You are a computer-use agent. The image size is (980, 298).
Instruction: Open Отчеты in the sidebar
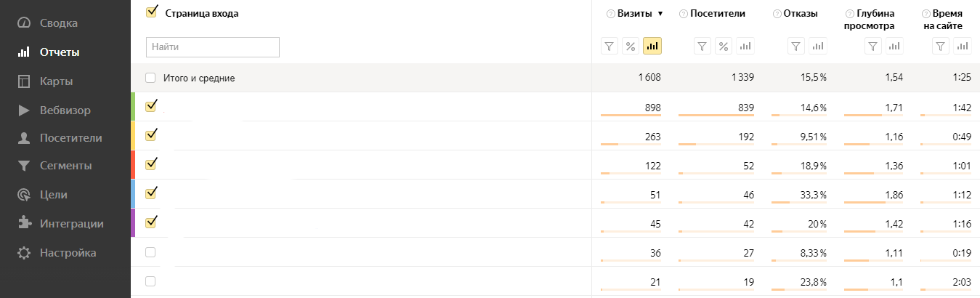tap(60, 52)
